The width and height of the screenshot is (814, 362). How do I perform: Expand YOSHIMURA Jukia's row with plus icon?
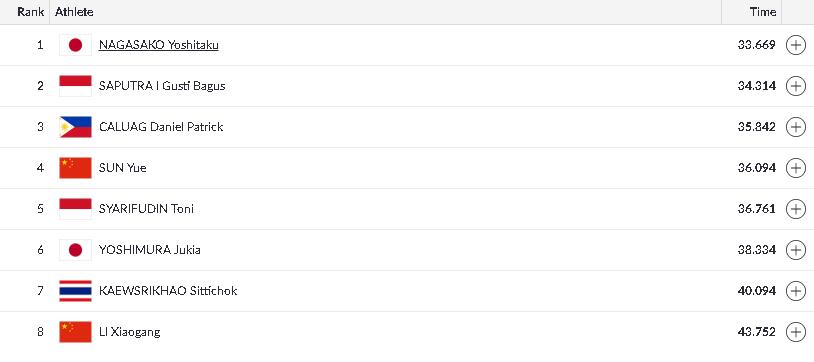pyautogui.click(x=796, y=250)
